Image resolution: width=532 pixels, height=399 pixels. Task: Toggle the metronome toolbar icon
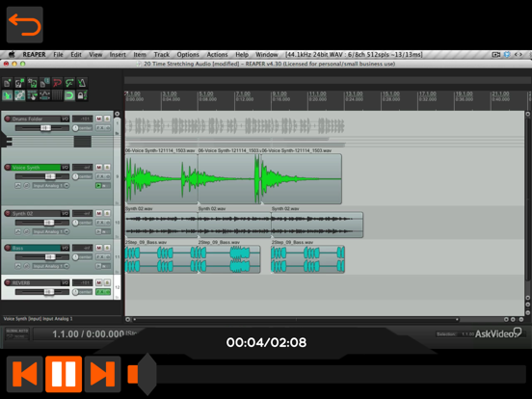click(82, 83)
